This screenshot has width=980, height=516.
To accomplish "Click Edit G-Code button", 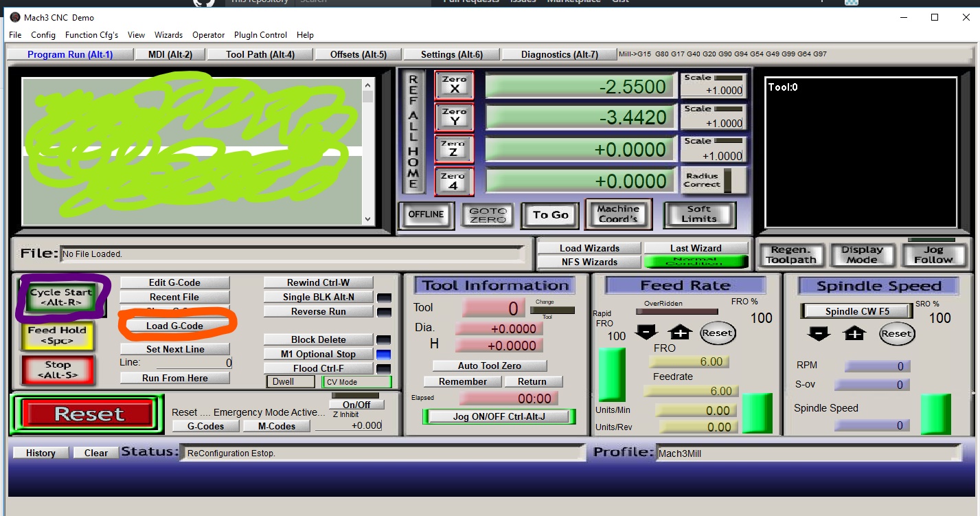I will click(174, 282).
